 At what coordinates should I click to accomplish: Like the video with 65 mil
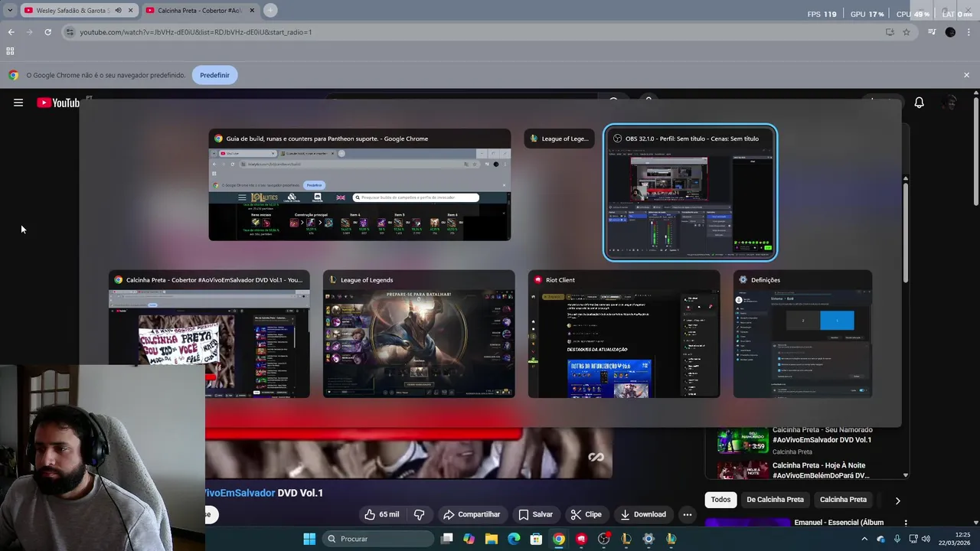(381, 514)
